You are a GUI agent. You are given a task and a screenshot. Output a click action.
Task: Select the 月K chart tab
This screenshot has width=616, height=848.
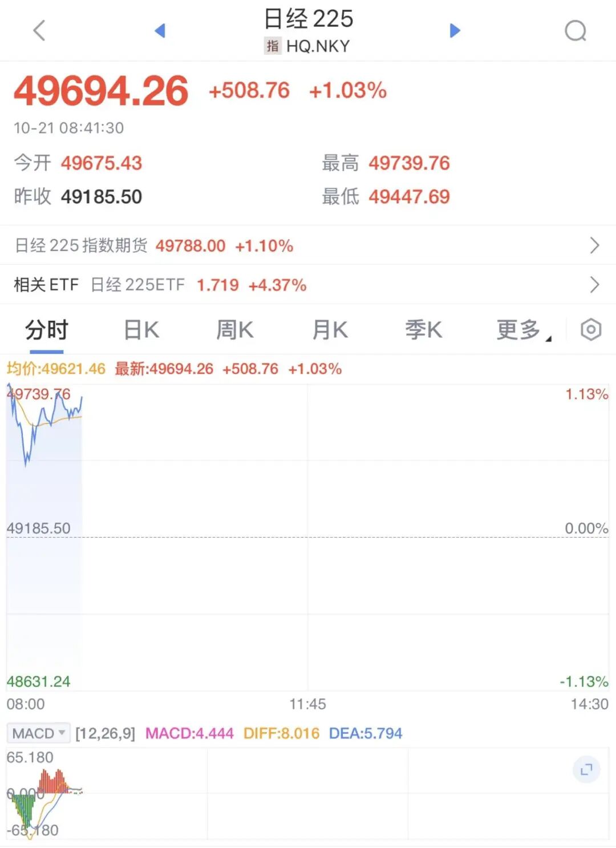pyautogui.click(x=330, y=330)
